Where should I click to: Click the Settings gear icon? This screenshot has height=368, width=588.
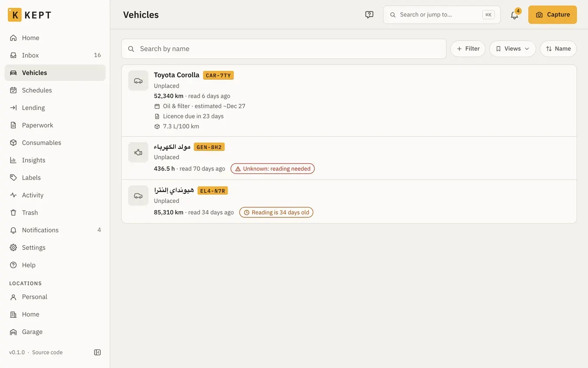click(14, 248)
